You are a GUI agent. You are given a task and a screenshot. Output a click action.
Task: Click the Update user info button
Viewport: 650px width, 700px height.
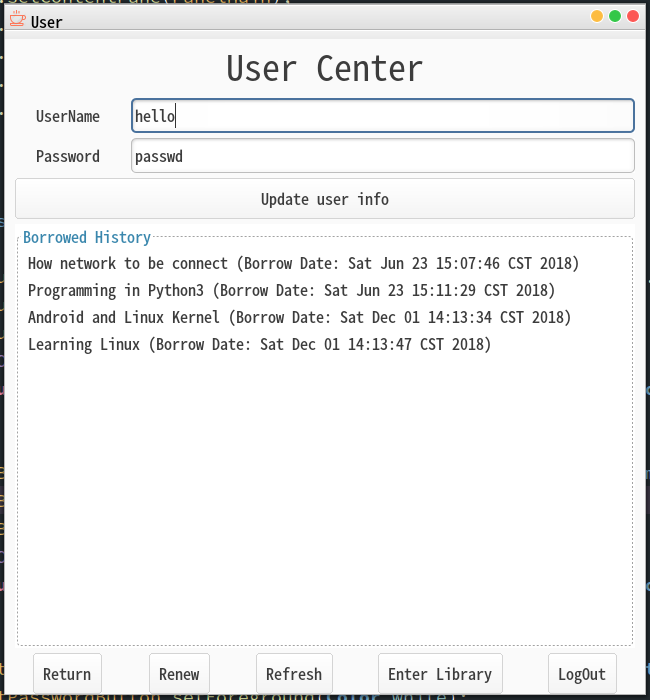click(x=325, y=199)
